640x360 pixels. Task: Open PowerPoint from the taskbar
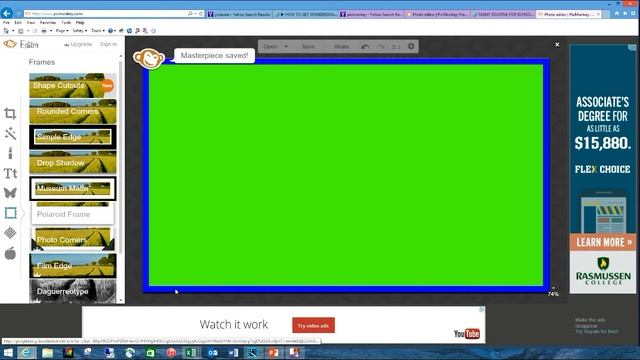point(273,353)
